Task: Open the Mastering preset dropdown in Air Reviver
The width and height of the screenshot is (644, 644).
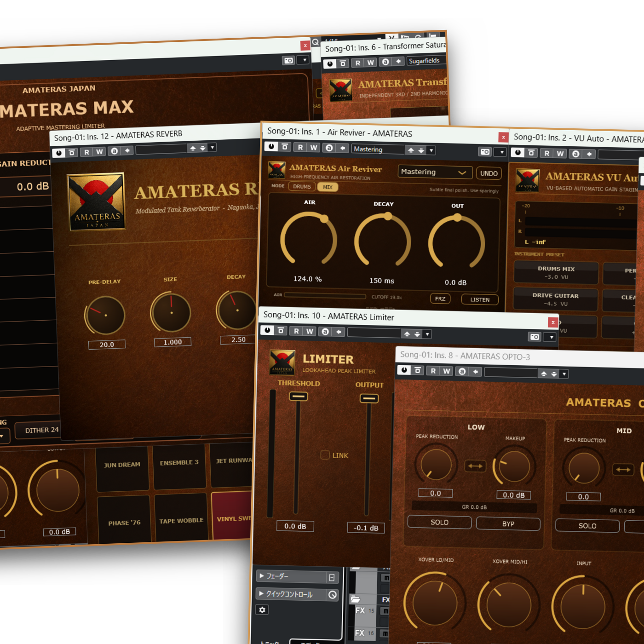Action: (x=434, y=172)
